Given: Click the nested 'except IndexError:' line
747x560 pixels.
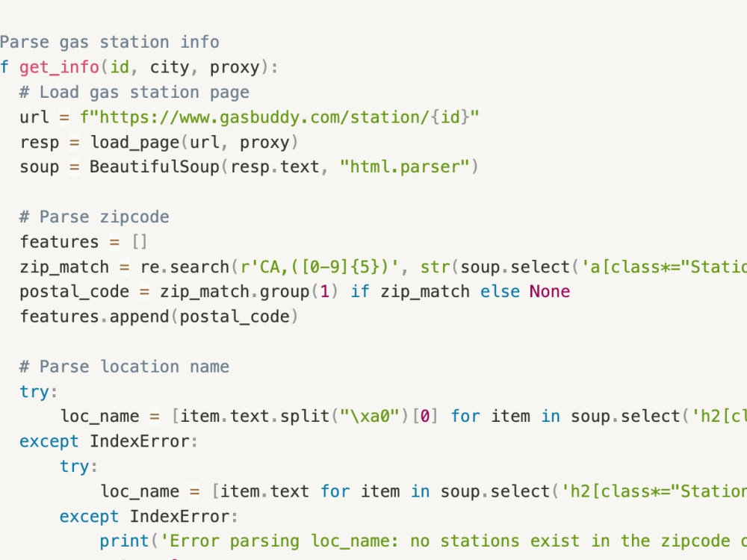Looking at the screenshot, I should click(149, 516).
